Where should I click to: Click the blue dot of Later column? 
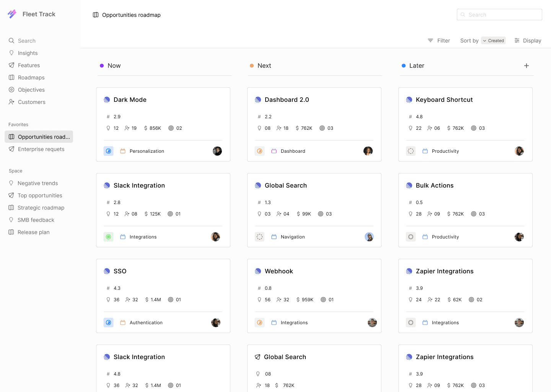coord(404,66)
